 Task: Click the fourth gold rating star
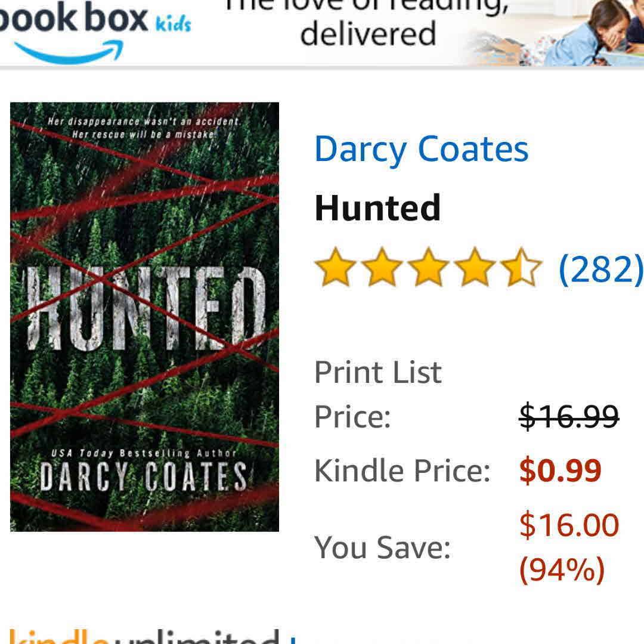(x=475, y=267)
